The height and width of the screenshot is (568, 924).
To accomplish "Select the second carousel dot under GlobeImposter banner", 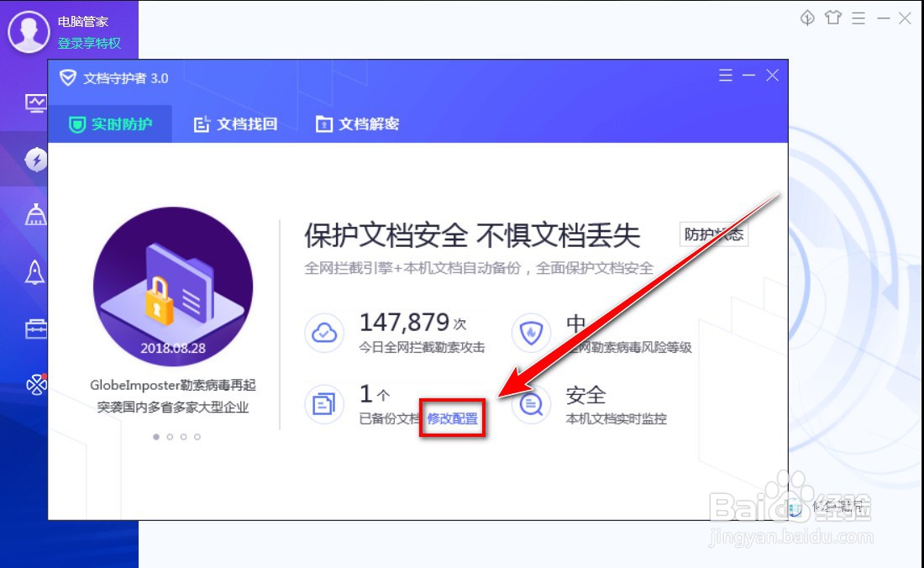I will pos(169,436).
